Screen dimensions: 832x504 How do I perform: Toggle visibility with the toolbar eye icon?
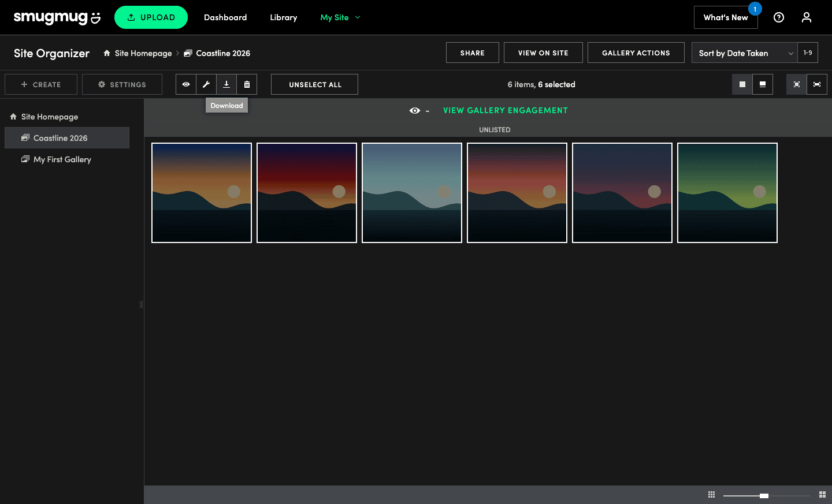[x=186, y=84]
